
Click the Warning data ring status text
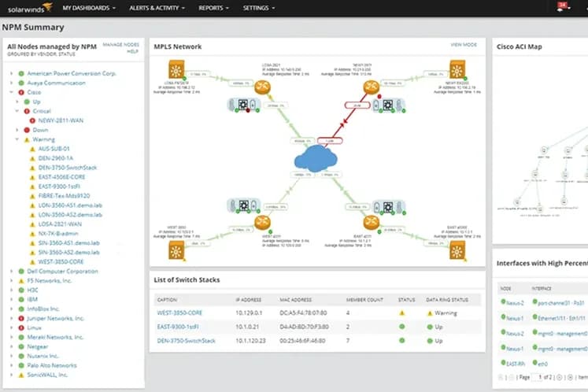pos(446,312)
